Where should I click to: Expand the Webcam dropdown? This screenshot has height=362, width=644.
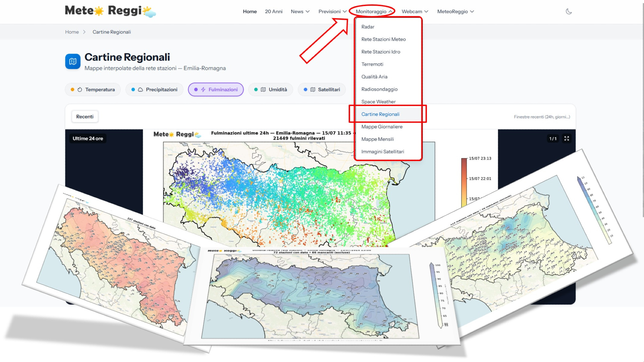(415, 11)
